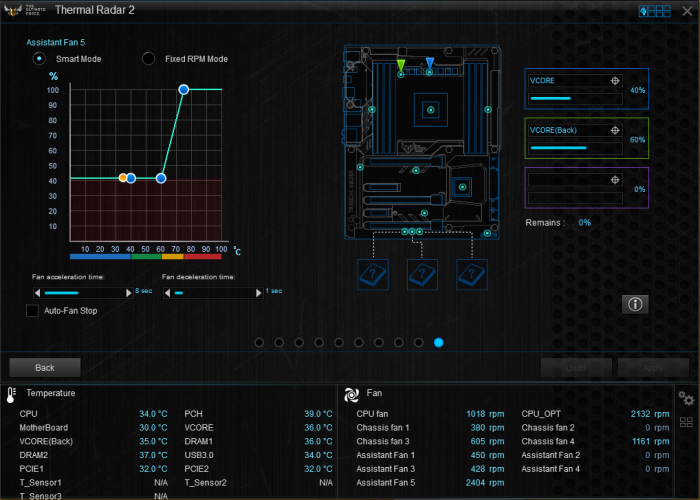Click the VCORE sensor crosshair icon
The width and height of the screenshot is (700, 500).
[615, 80]
